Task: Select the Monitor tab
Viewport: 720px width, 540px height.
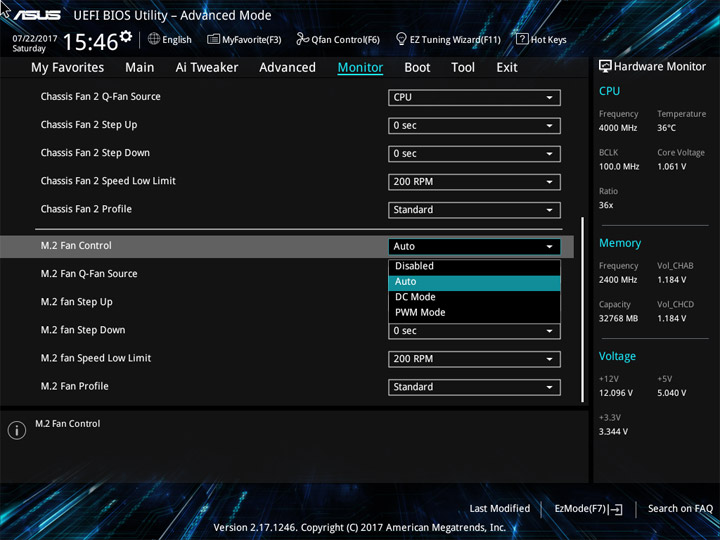Action: [x=360, y=68]
